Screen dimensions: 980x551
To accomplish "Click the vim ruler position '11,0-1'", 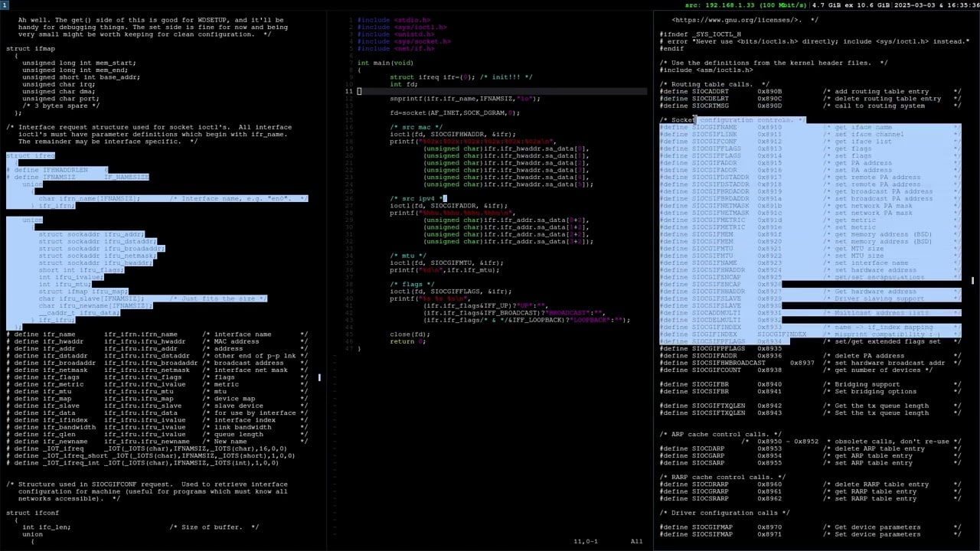I will tap(586, 541).
